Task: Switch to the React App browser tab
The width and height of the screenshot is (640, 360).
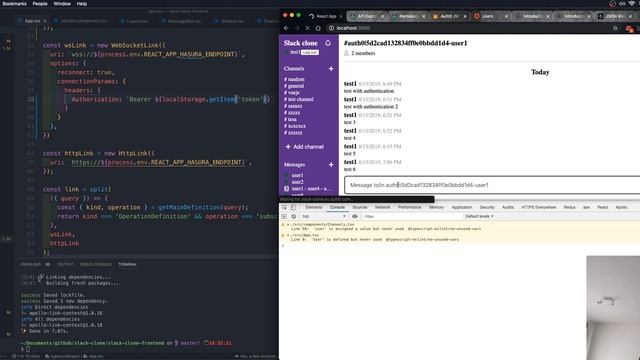Action: coord(326,16)
